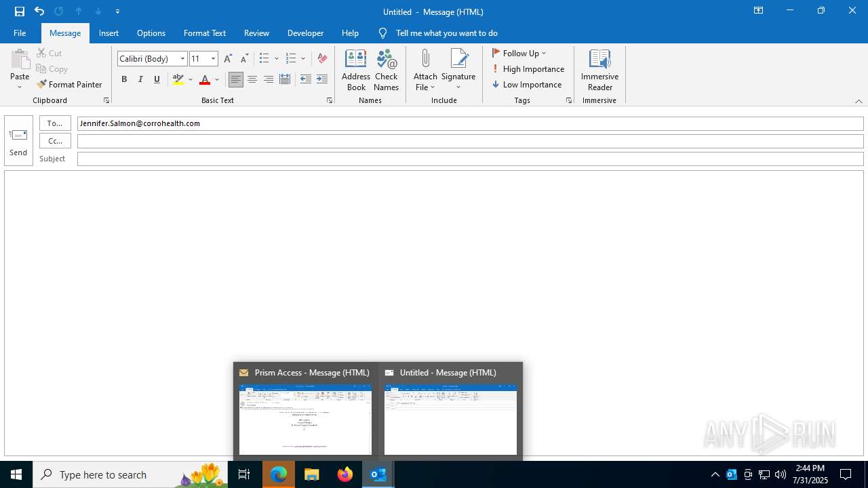The width and height of the screenshot is (868, 488).
Task: Open the font color dropdown arrow
Action: coord(217,79)
